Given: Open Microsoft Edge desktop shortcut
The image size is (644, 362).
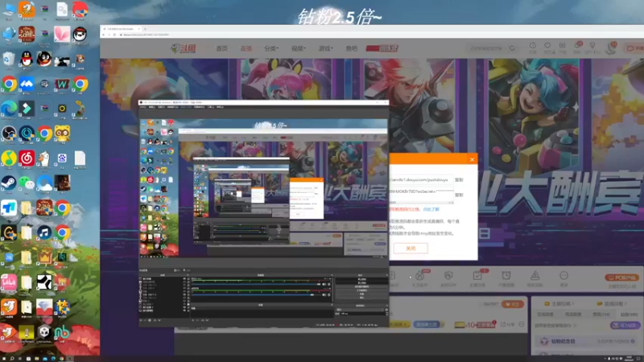Looking at the screenshot, I should point(9,109).
